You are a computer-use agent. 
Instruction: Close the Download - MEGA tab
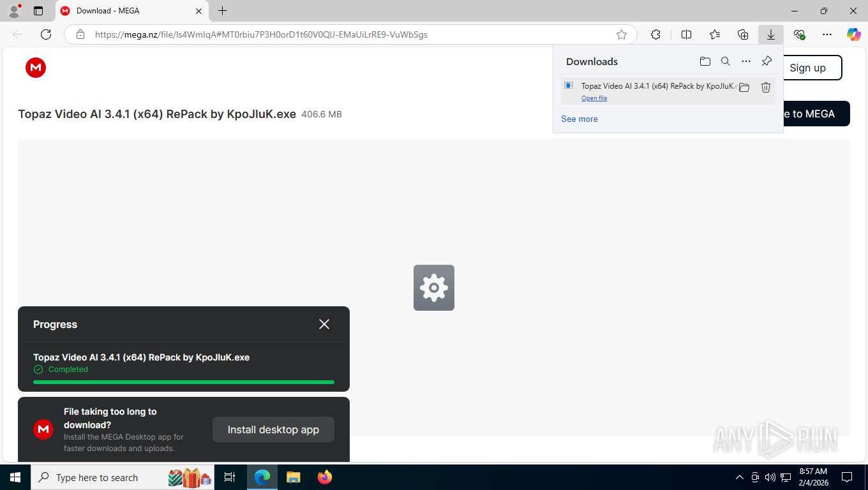pos(198,11)
